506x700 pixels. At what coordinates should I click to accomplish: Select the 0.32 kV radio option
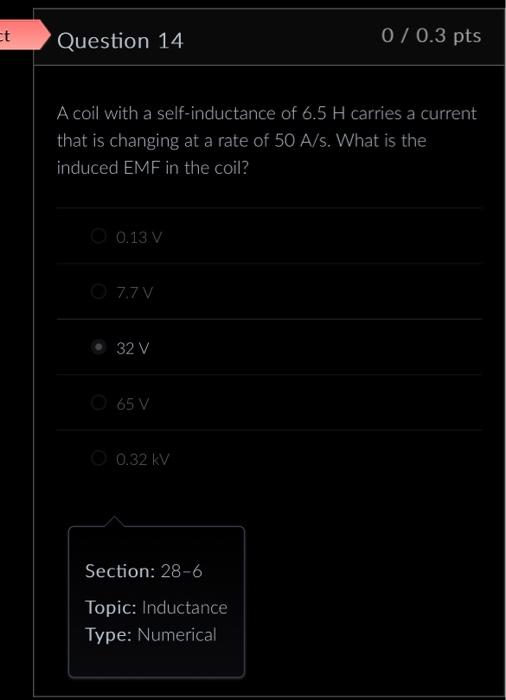(x=98, y=458)
